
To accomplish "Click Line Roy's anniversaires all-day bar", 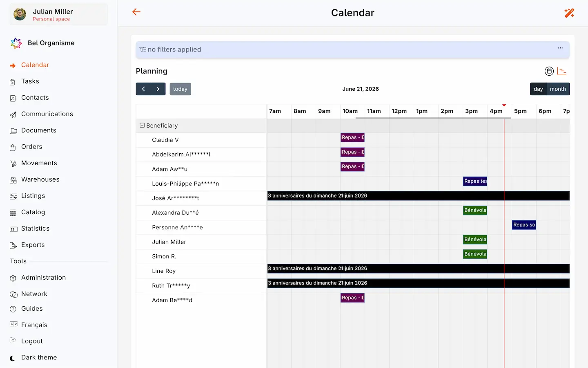I will coord(419,269).
